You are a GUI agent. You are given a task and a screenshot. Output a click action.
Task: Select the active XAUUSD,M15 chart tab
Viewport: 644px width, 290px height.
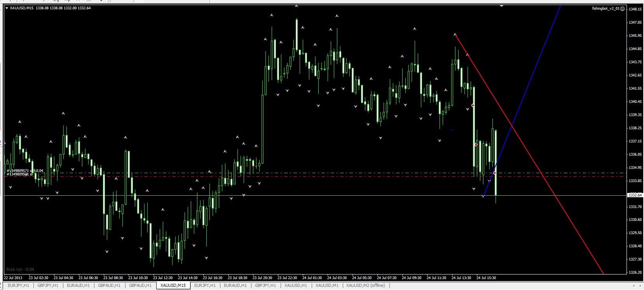173,285
